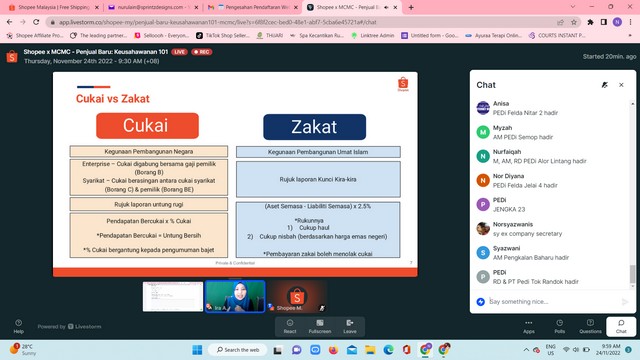Open the React emoji button

[x=290, y=327]
